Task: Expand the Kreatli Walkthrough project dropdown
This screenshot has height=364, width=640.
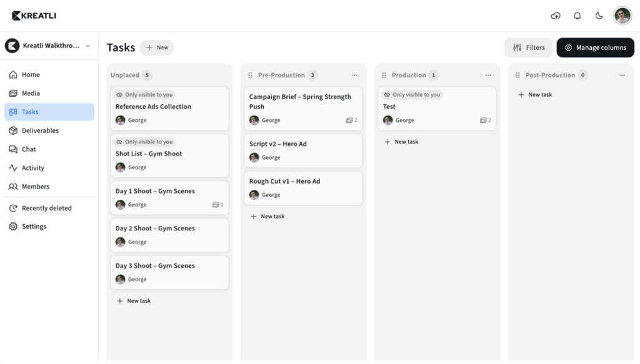Action: pyautogui.click(x=49, y=46)
